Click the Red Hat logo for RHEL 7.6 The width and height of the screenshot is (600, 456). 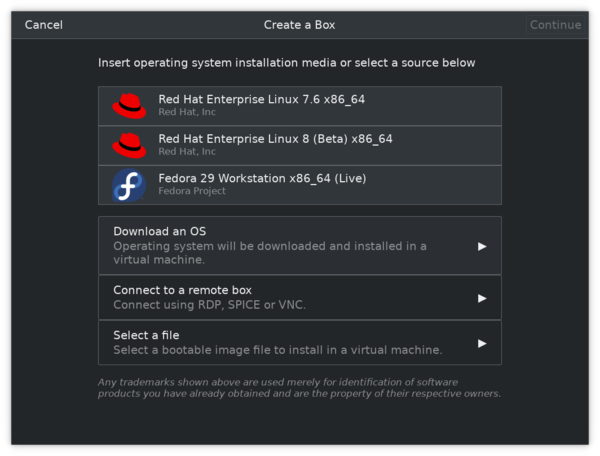click(129, 106)
